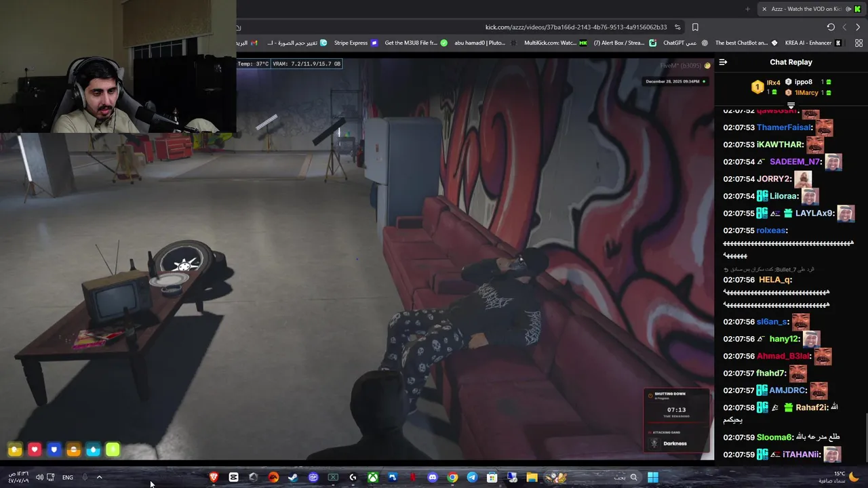The image size is (868, 488).
Task: Click username LAYLAx9 in chat
Action: point(814,213)
